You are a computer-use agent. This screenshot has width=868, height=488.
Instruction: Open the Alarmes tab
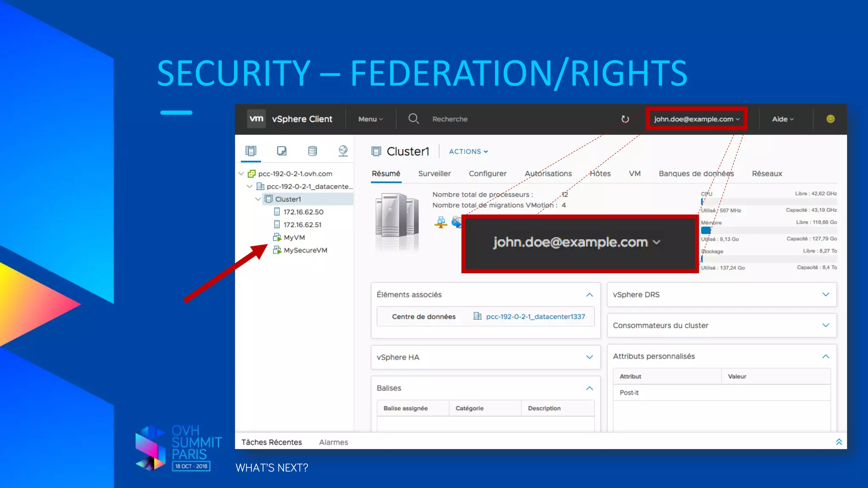click(x=333, y=442)
